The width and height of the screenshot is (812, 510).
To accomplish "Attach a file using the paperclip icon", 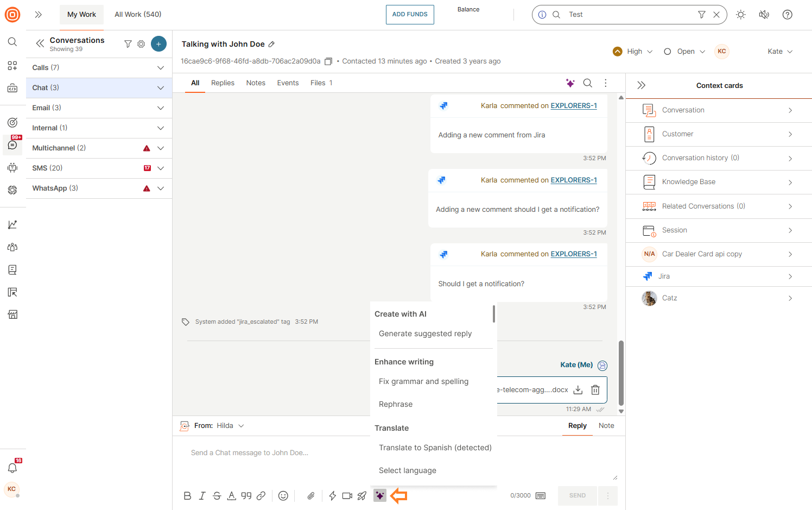I will pyautogui.click(x=310, y=495).
